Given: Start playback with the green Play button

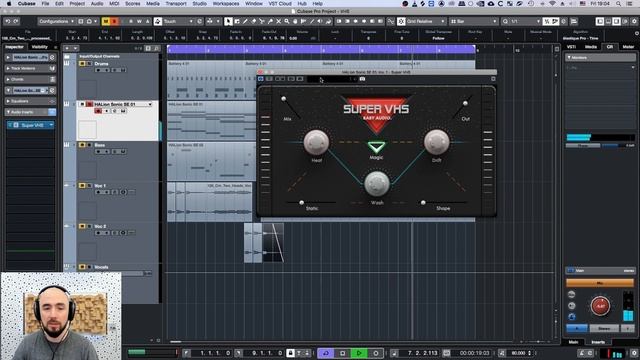Looking at the screenshot, I should coord(359,353).
